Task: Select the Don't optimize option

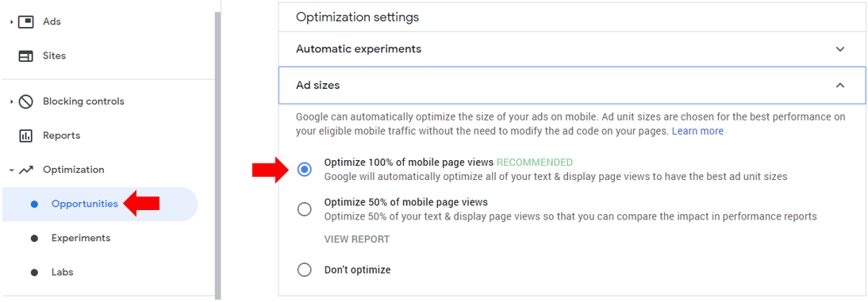Action: pyautogui.click(x=305, y=270)
